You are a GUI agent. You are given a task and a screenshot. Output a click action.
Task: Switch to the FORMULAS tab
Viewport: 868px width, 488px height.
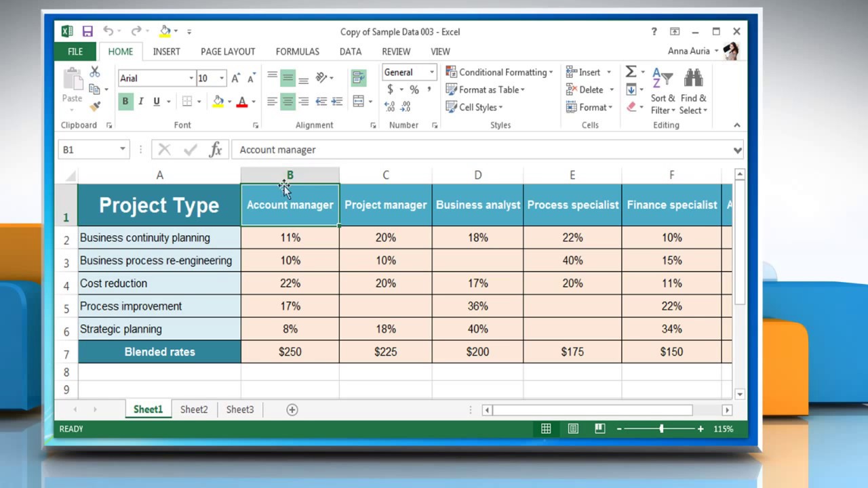point(297,52)
